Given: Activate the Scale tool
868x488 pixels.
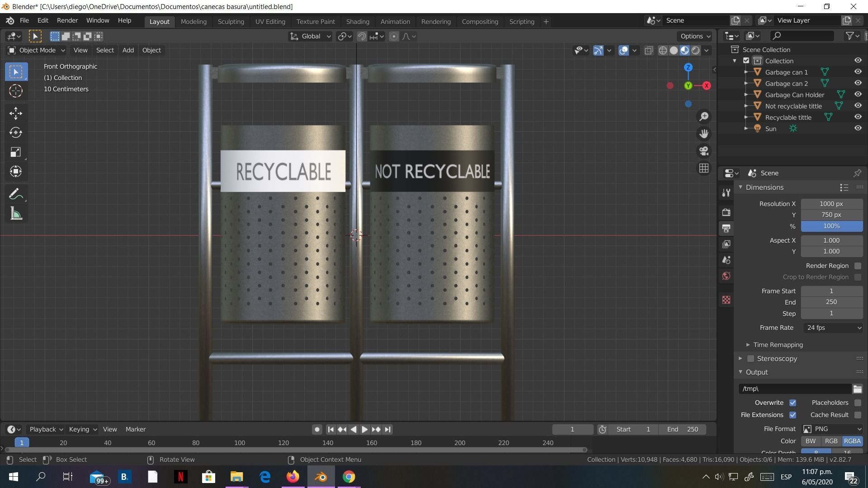Looking at the screenshot, I should pyautogui.click(x=16, y=152).
